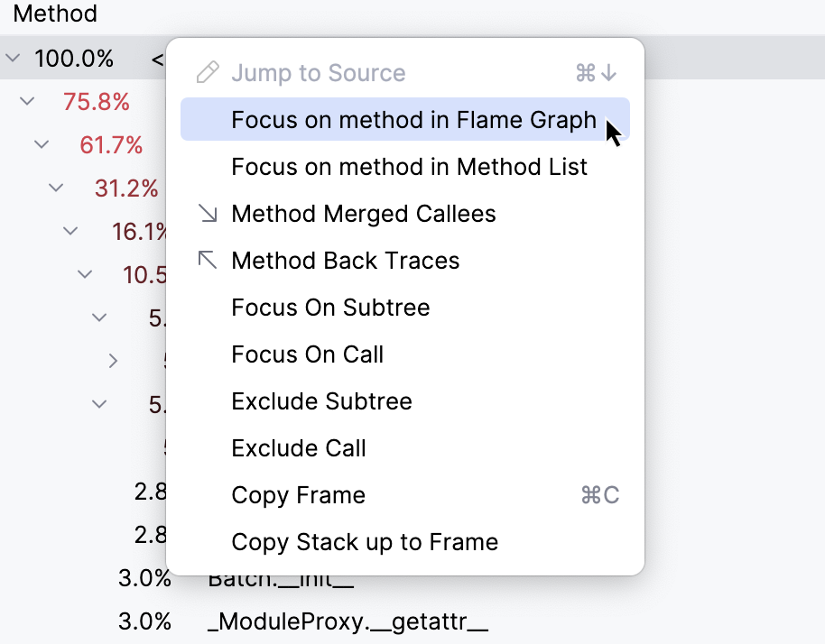Screen dimensions: 825x644
Task: Select Focus On Subtree
Action: (330, 307)
